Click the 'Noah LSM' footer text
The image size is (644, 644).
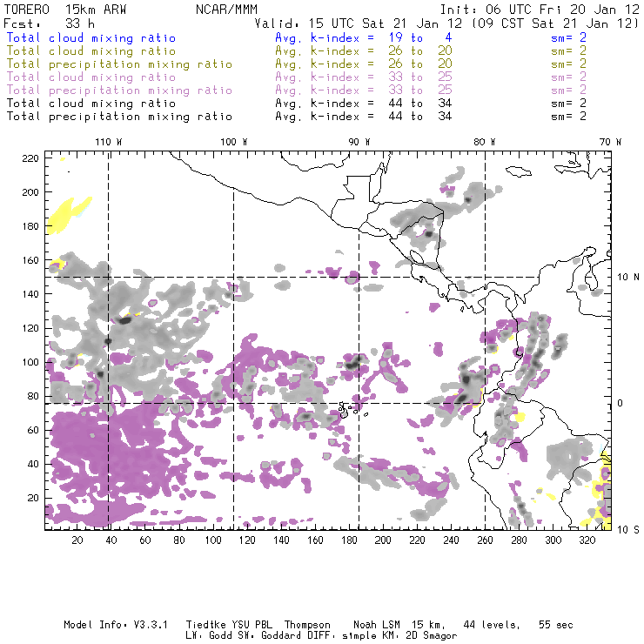[377, 625]
